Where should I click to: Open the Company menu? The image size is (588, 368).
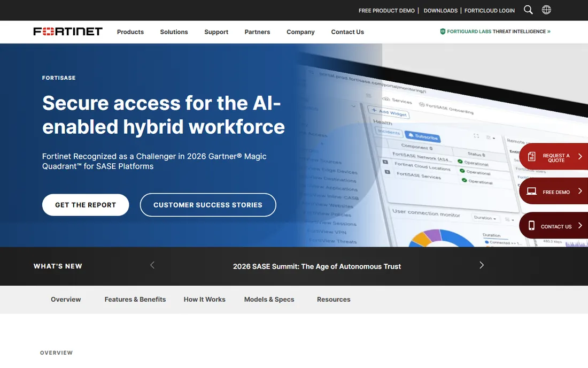coord(300,32)
